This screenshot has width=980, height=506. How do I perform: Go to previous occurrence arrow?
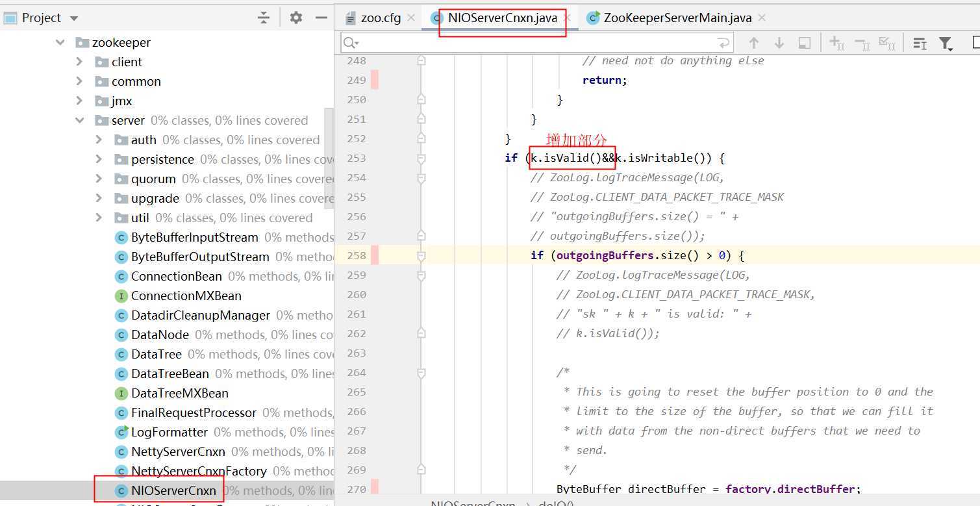coord(754,43)
